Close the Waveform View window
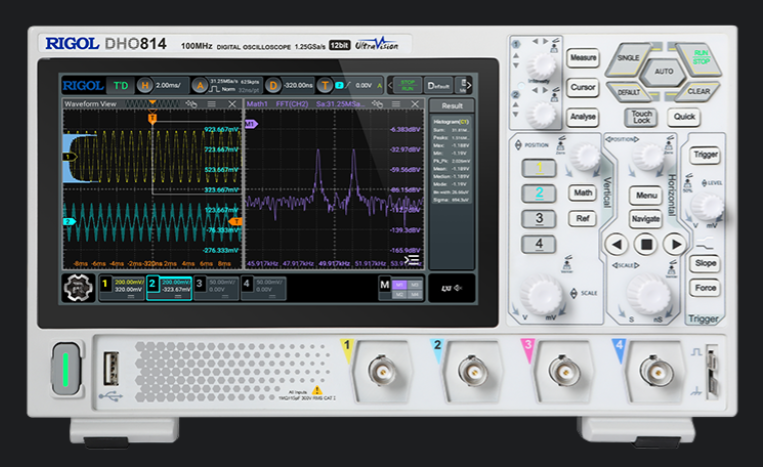The image size is (763, 467). [232, 104]
